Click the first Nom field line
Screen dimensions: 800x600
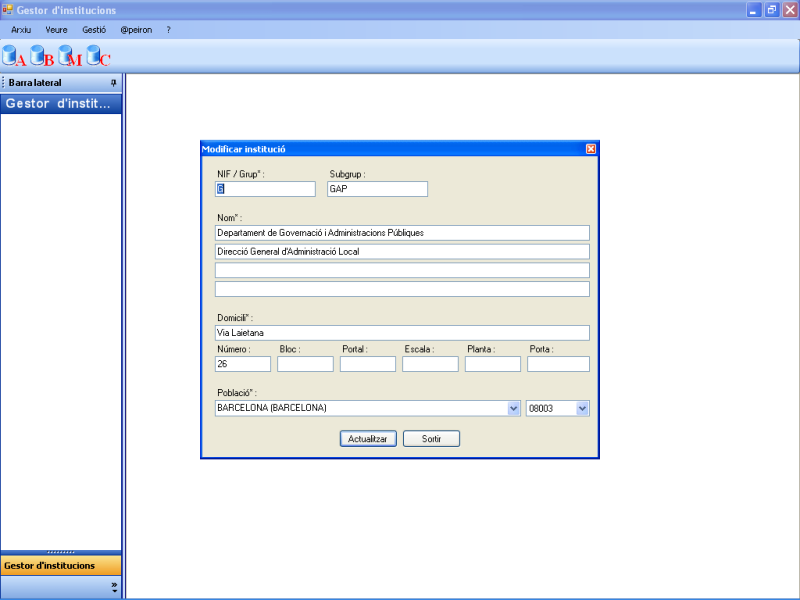point(402,233)
